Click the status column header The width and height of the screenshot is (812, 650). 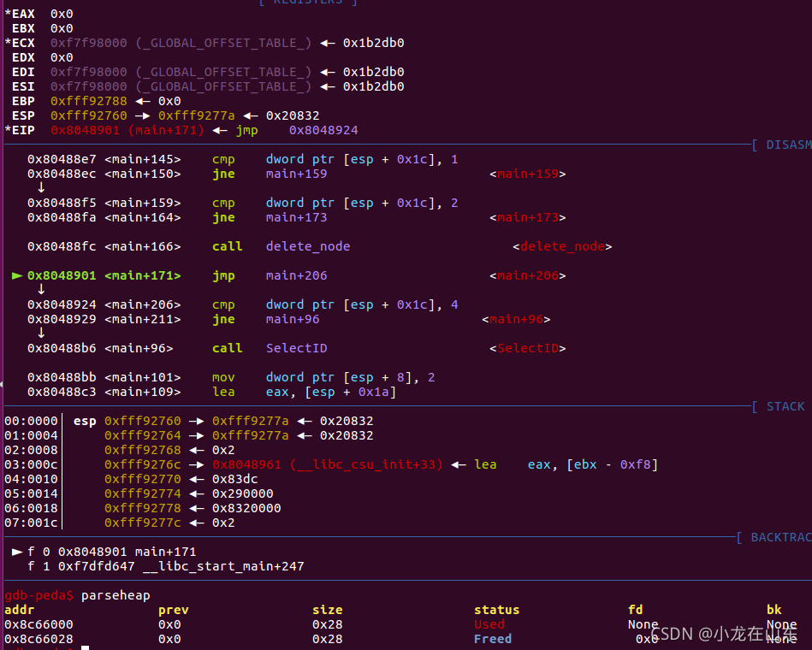click(x=496, y=610)
